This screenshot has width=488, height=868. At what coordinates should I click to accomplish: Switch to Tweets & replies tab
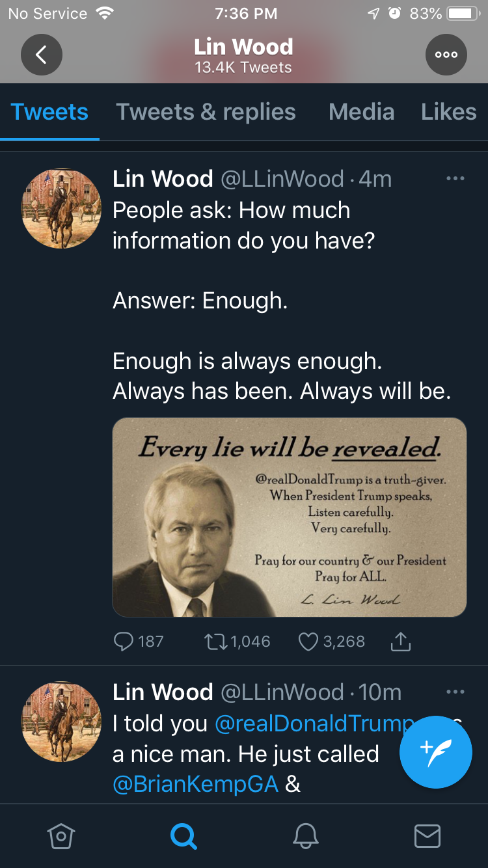point(206,112)
